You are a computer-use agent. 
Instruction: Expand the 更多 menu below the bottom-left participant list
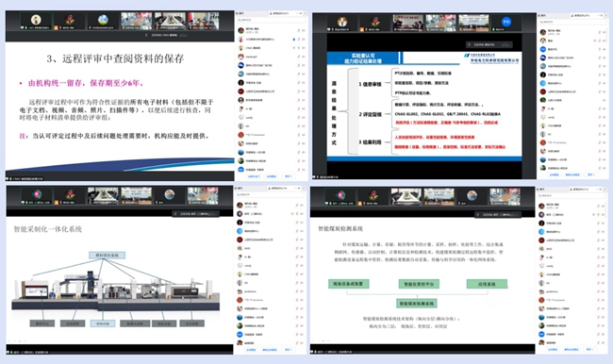point(289,350)
